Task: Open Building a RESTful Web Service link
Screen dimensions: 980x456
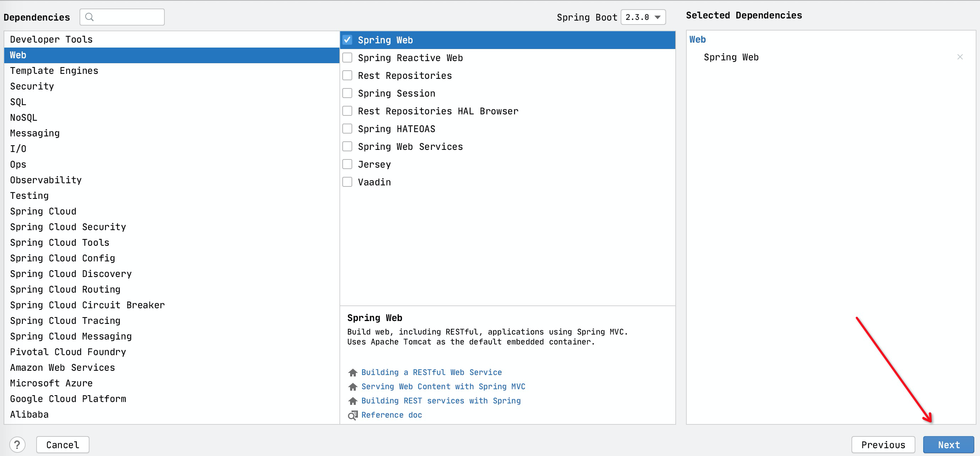Action: pos(431,372)
